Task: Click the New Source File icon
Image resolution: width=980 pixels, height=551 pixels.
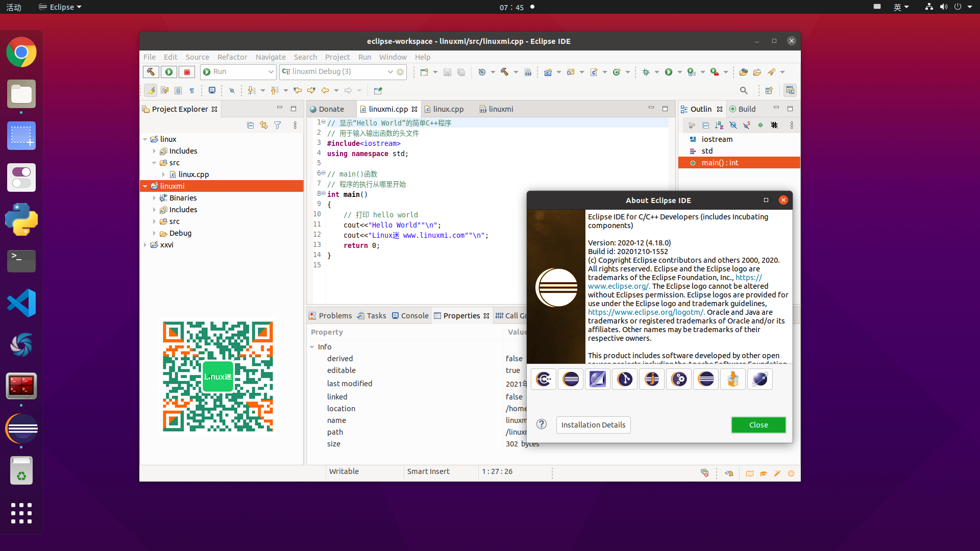Action: pos(594,72)
